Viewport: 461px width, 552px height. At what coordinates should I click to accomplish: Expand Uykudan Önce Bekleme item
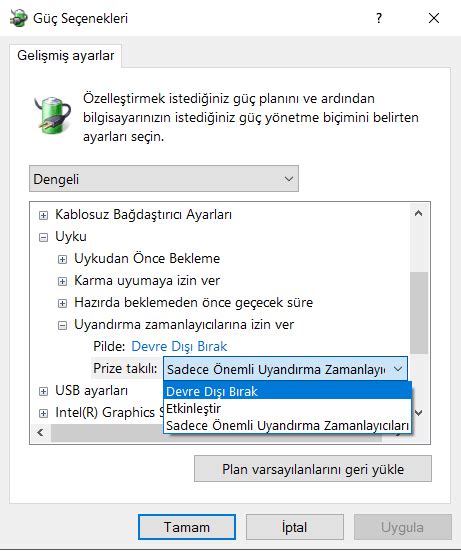[62, 259]
